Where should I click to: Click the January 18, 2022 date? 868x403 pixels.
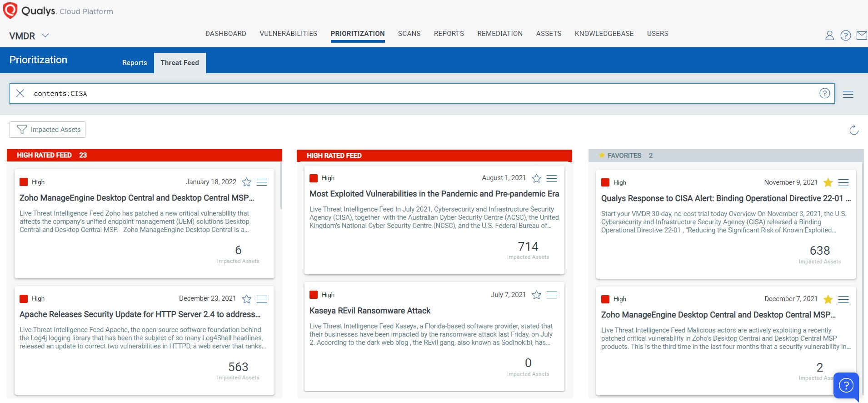[x=211, y=182]
